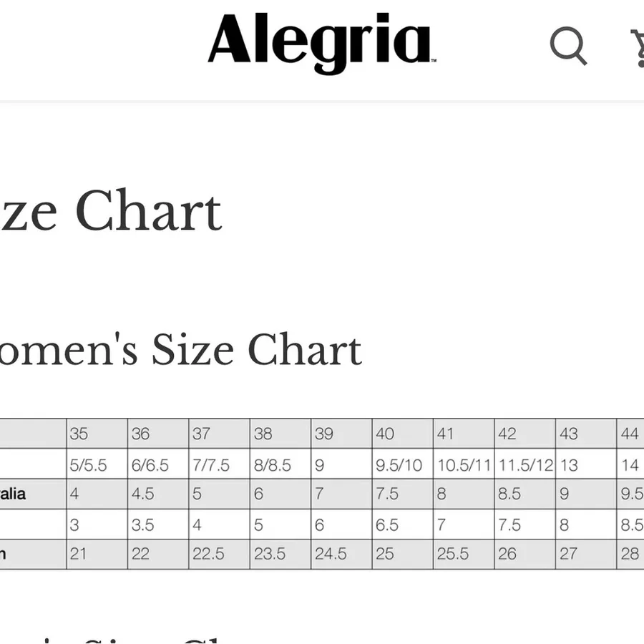Select the 25.5 length cell
This screenshot has height=644, width=644.
464,555
